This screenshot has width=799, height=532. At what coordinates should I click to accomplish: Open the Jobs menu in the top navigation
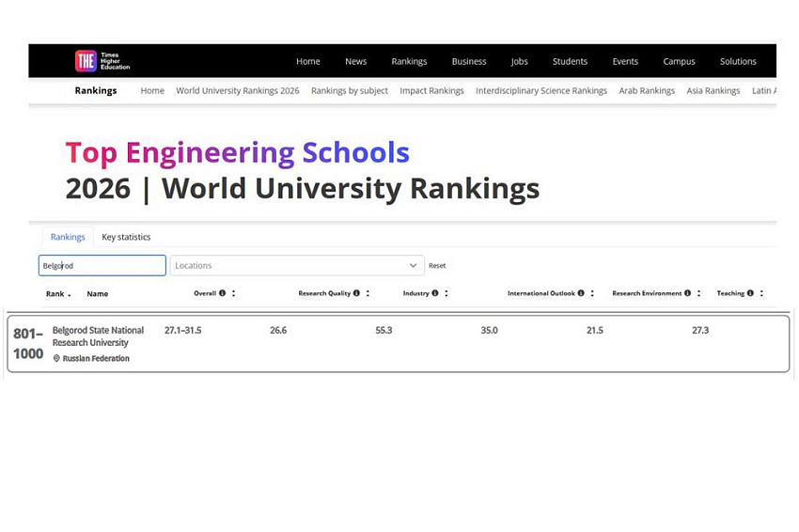click(519, 61)
